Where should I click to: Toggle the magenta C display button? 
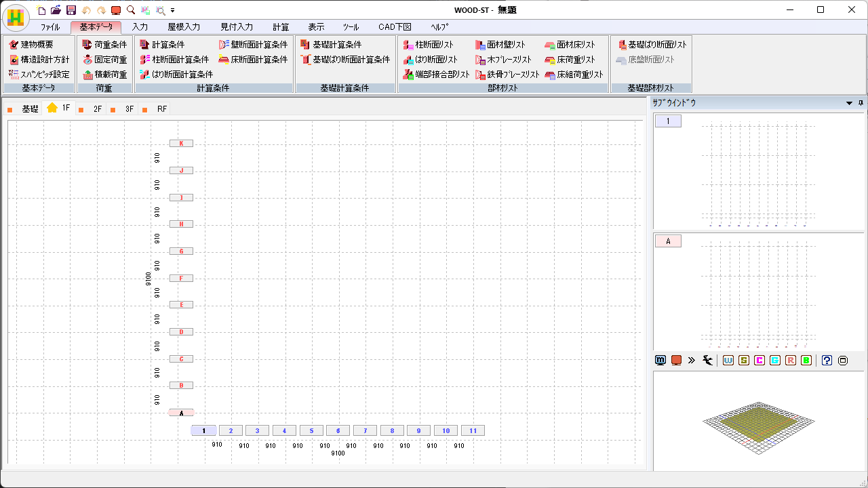tap(759, 361)
